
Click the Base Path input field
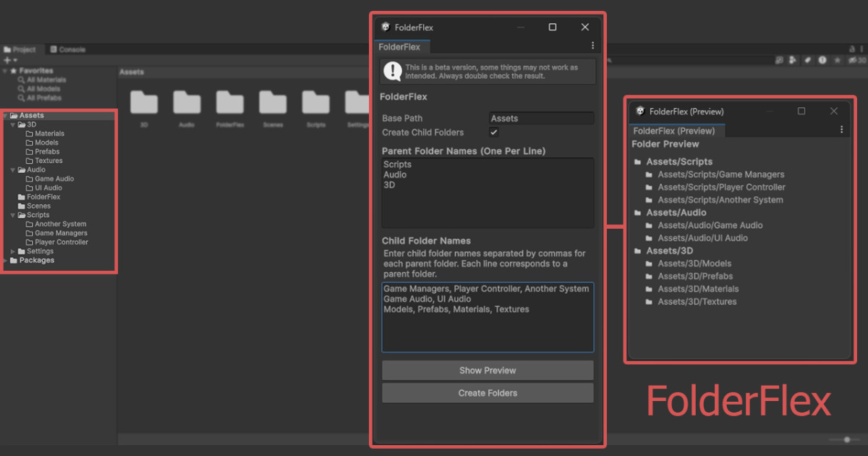[x=542, y=119]
